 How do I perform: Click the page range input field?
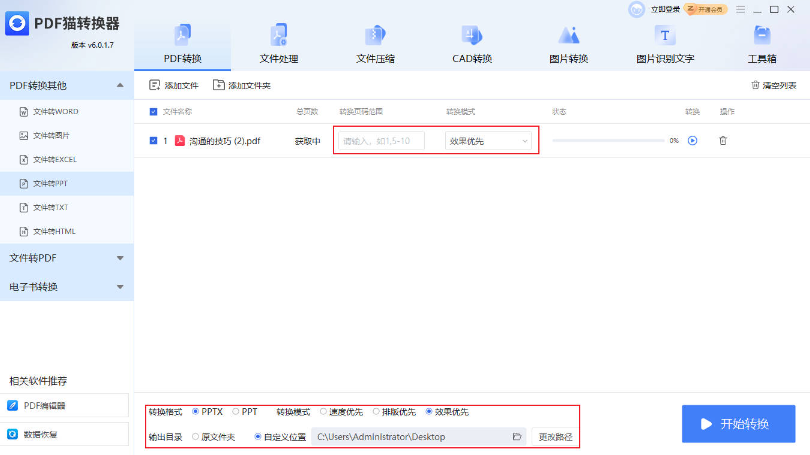tap(381, 141)
